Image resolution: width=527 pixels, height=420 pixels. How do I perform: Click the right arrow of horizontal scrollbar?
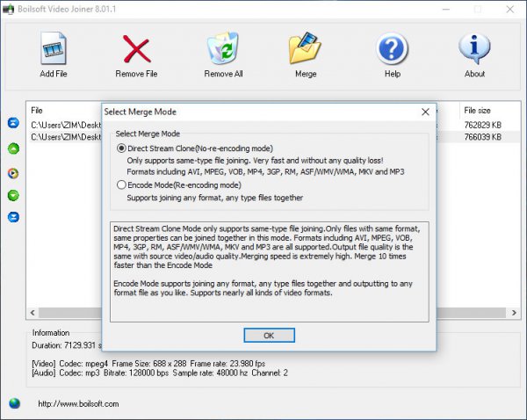[x=514, y=313]
